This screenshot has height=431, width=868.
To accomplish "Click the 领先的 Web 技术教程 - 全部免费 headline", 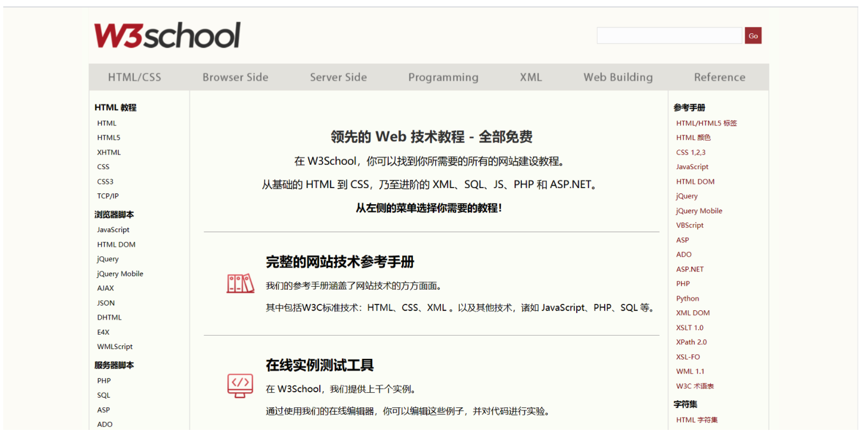I will (431, 137).
